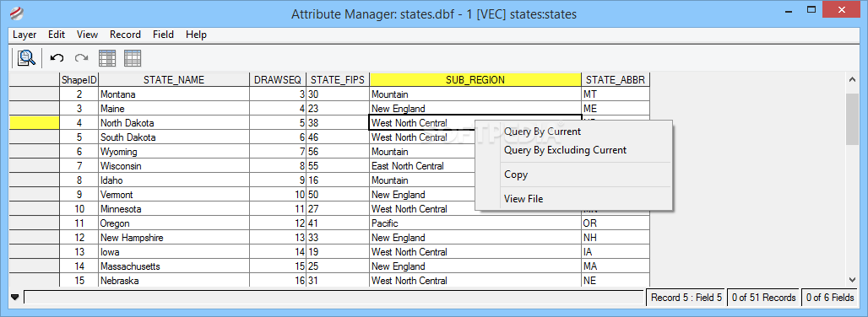Open the Help menu
The height and width of the screenshot is (317, 868).
[x=196, y=35]
